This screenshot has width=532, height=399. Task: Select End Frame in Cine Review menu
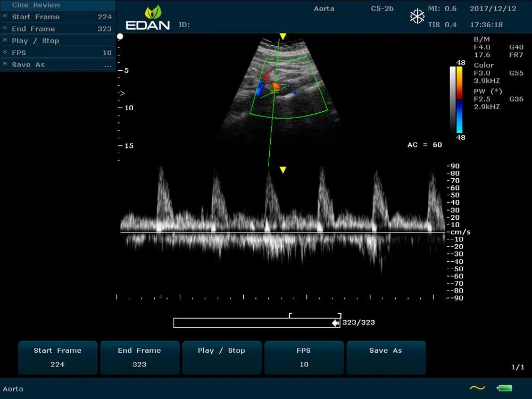(x=57, y=29)
